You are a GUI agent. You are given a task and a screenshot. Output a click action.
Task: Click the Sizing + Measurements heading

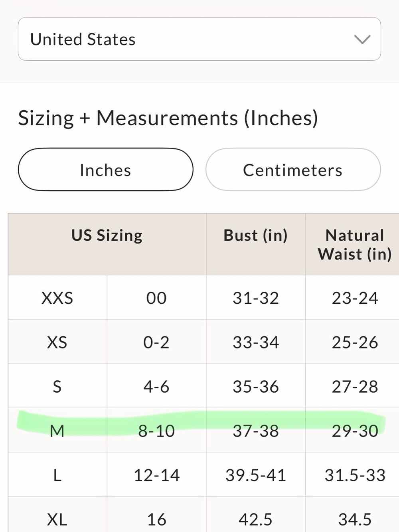point(168,118)
